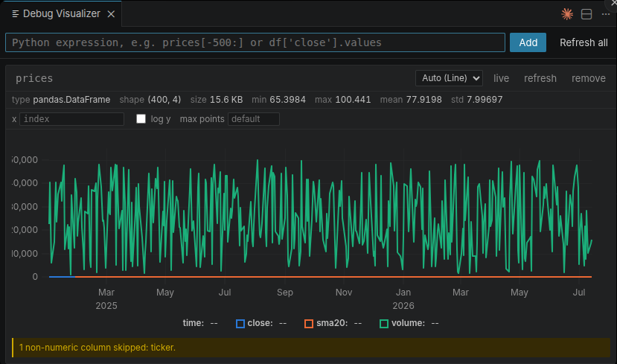Click the Jan 2026 x-axis tick label
Viewport: 617px width, 364px height.
tap(403, 299)
